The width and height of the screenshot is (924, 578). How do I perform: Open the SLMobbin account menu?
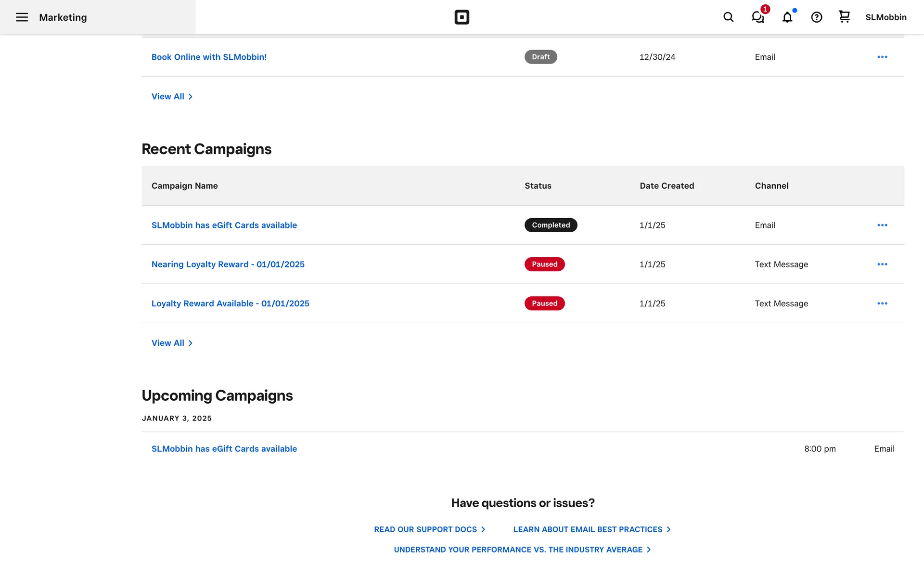click(885, 17)
